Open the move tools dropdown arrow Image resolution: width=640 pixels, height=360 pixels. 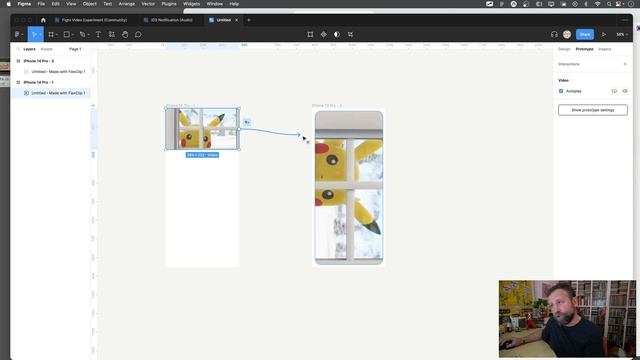coord(40,35)
